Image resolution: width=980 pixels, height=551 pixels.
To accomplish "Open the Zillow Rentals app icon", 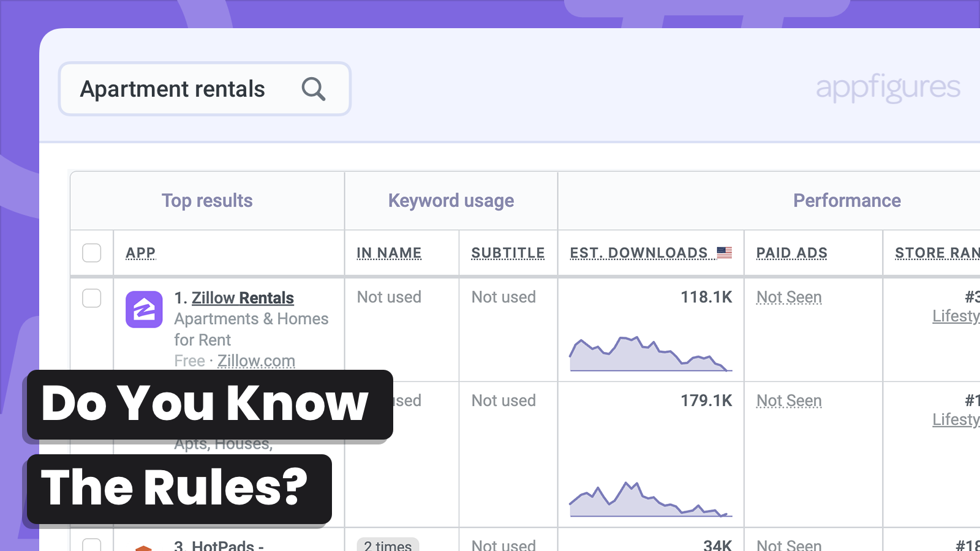I will (x=144, y=309).
